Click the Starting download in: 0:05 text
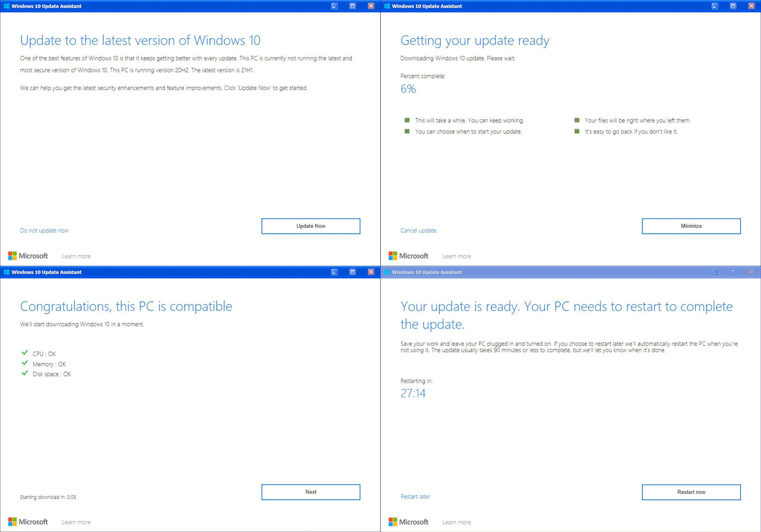This screenshot has width=761, height=532. click(48, 497)
